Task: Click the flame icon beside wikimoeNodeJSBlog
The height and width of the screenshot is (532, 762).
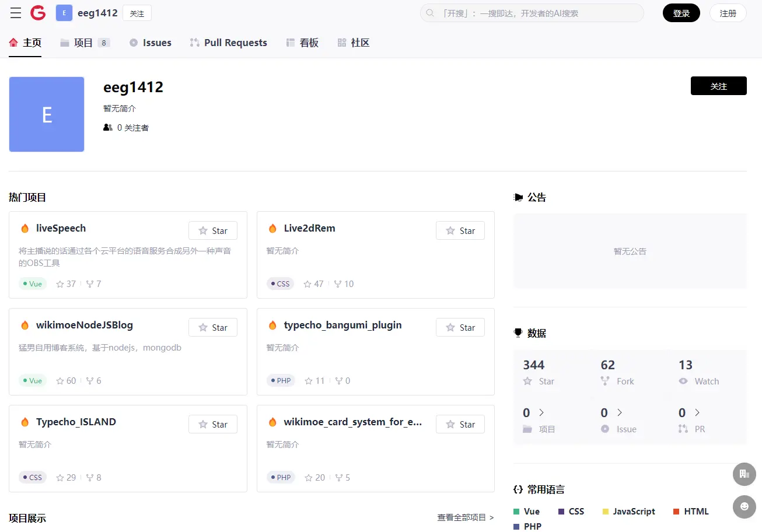Action: pyautogui.click(x=25, y=325)
